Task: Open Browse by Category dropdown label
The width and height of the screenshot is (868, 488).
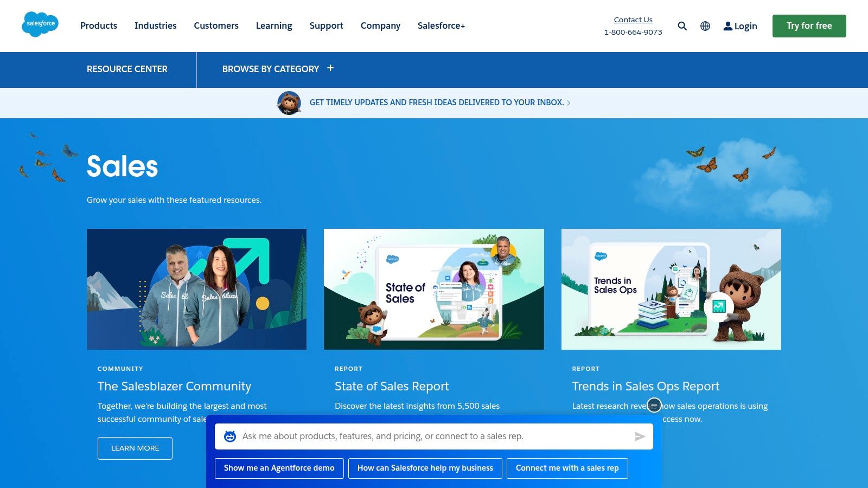Action: click(x=271, y=69)
